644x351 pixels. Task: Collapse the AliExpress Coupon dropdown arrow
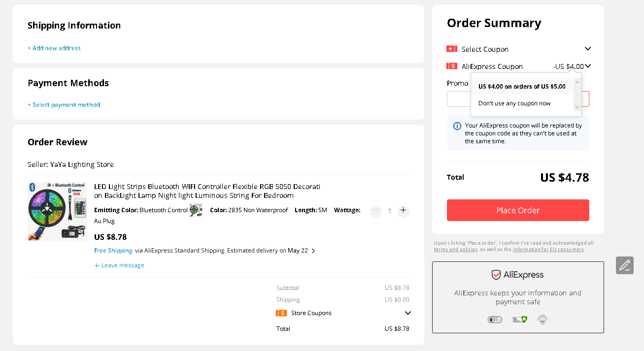588,66
